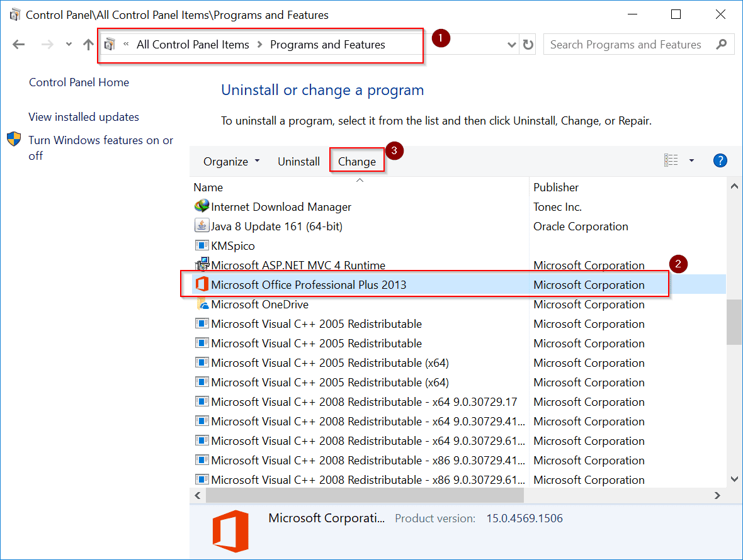Screen dimensions: 743x560
Task: Select All Control Panel Items breadcrumb
Action: click(x=193, y=45)
